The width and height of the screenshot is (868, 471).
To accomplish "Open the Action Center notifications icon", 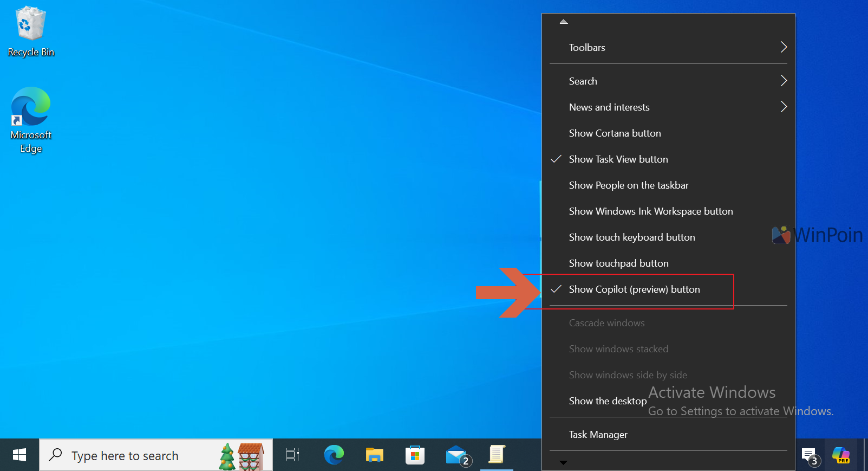I will click(x=809, y=455).
